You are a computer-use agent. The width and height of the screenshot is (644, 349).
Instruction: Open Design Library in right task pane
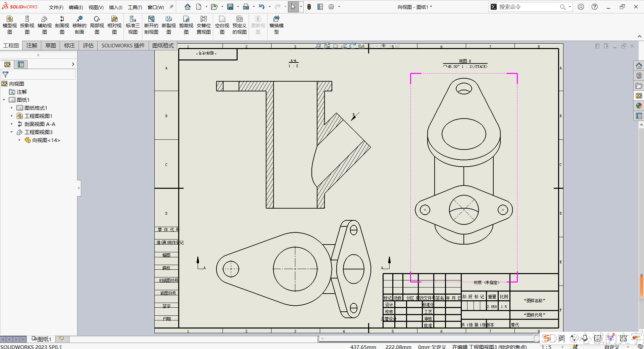pyautogui.click(x=639, y=76)
